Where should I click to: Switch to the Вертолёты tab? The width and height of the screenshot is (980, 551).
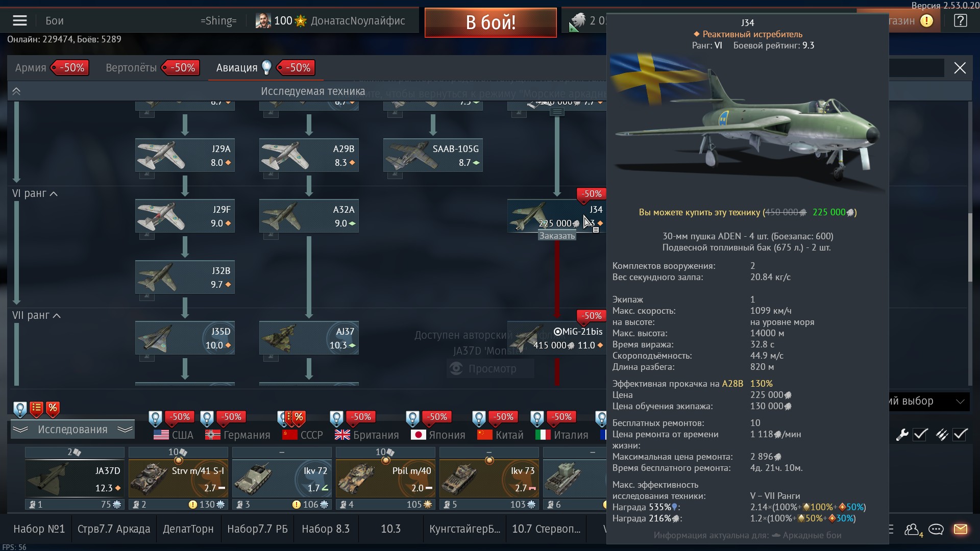(x=131, y=68)
